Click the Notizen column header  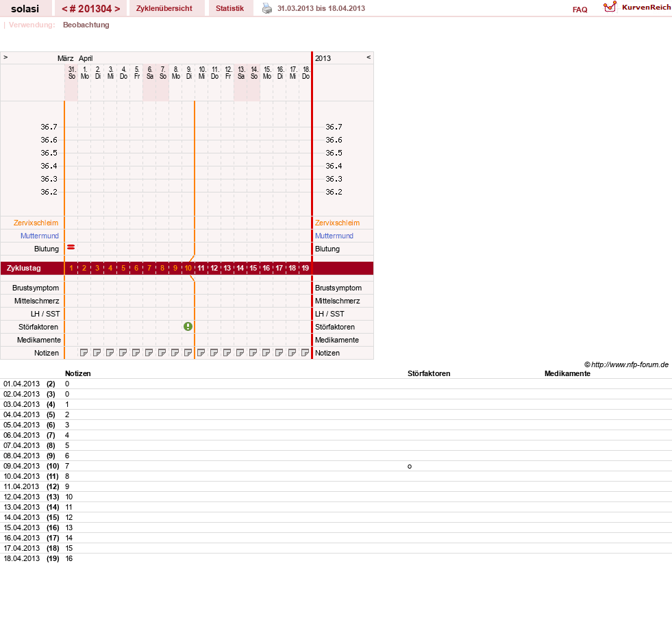pyautogui.click(x=77, y=374)
